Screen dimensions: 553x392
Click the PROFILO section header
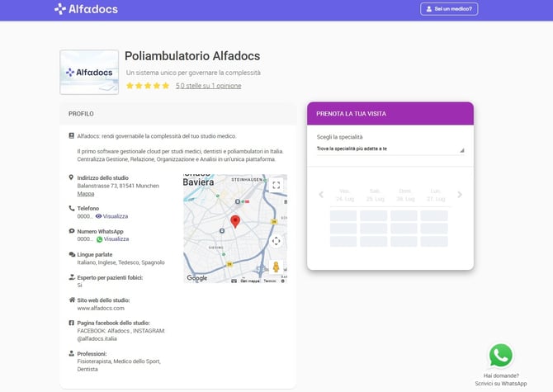[x=177, y=114]
